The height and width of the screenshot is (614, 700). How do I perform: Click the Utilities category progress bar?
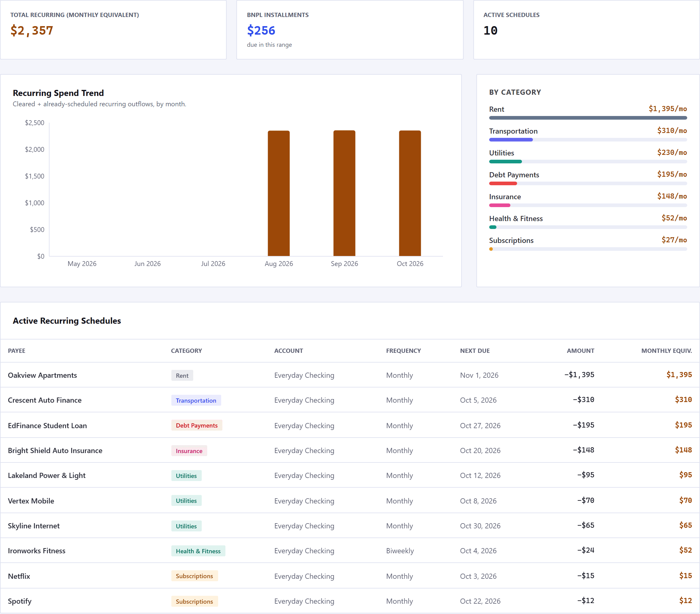(x=588, y=162)
